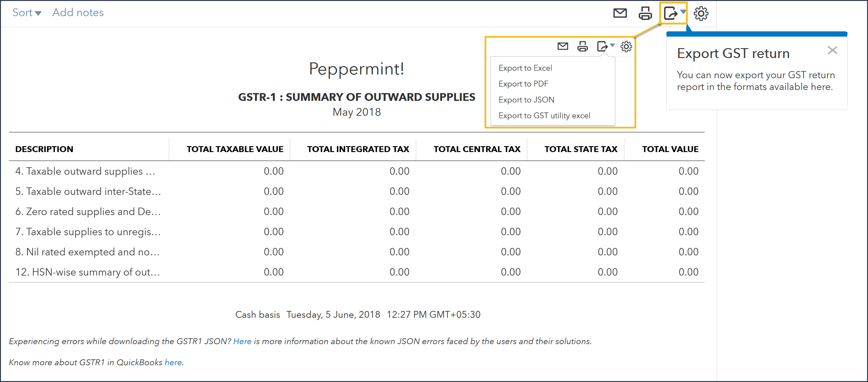Click the Peppermint! company title

356,69
